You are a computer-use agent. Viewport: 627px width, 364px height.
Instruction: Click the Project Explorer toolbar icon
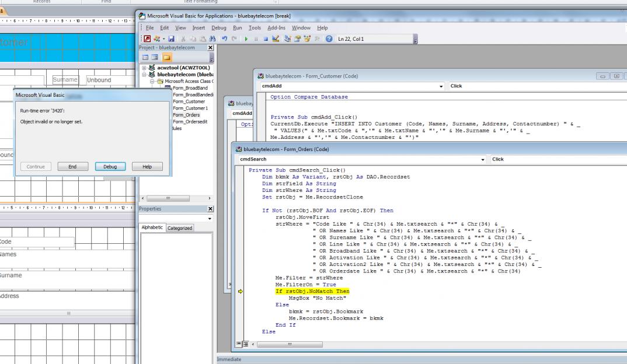pos(287,38)
